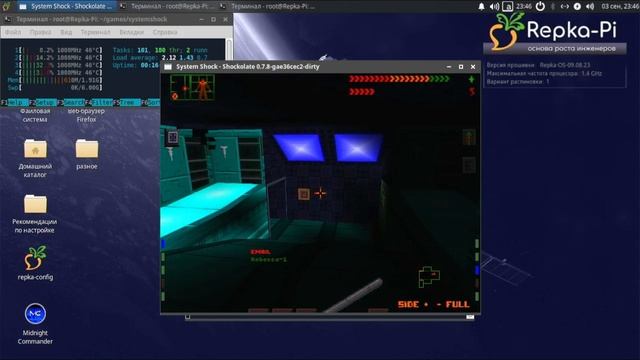640x360 pixels.
Task: Click the 03 сен, 23:46 date clock
Action: tap(620, 6)
